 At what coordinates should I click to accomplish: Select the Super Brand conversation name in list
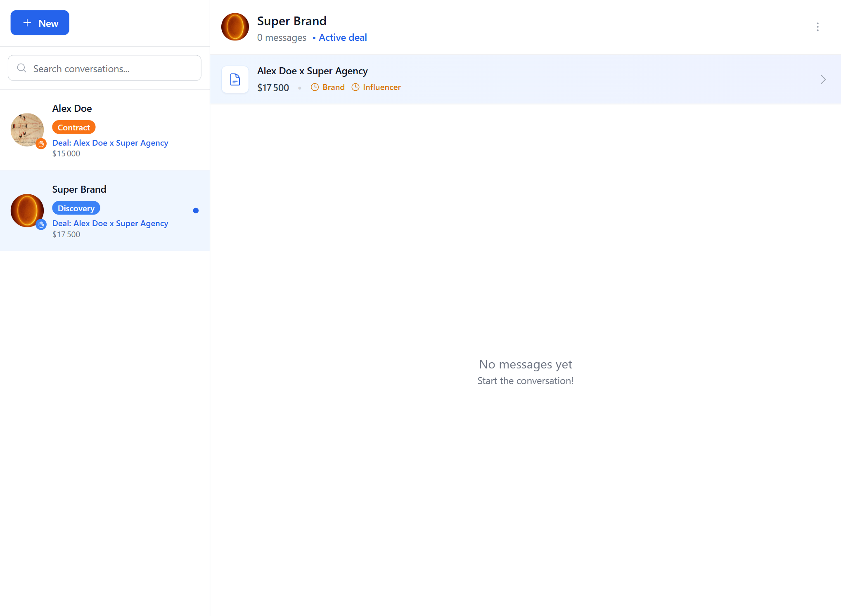[79, 189]
